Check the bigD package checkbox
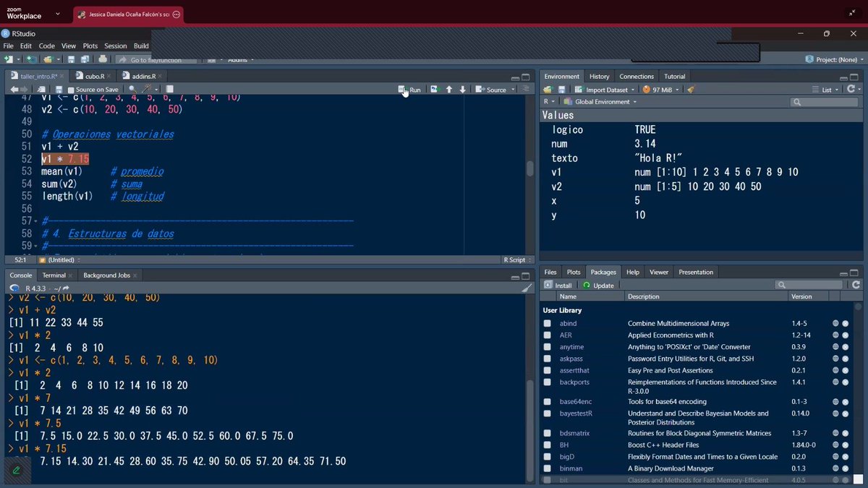The height and width of the screenshot is (488, 868). click(548, 457)
